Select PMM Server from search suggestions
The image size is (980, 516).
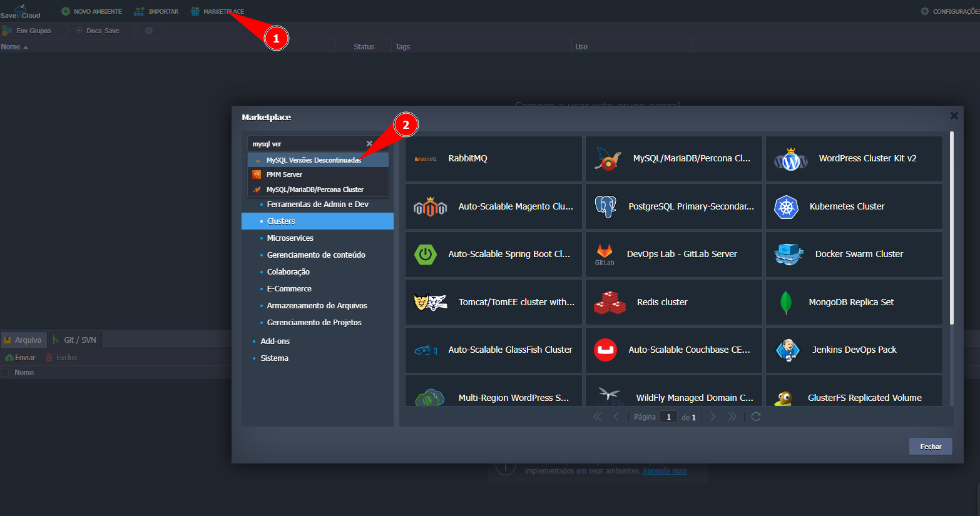tap(284, 175)
